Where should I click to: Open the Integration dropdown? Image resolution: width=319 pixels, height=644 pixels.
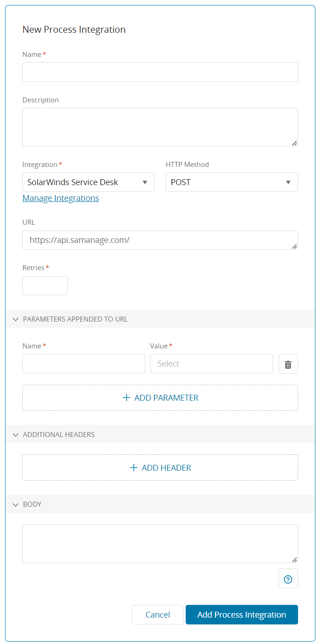tap(88, 182)
